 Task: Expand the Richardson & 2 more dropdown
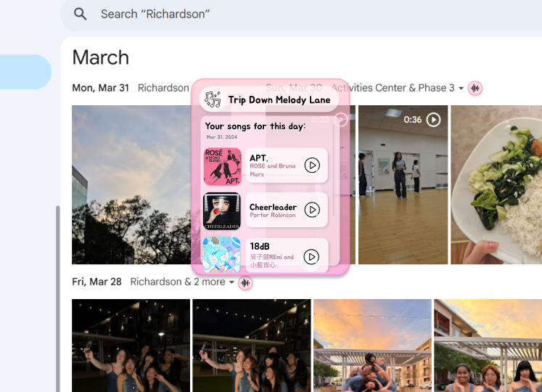tap(231, 282)
